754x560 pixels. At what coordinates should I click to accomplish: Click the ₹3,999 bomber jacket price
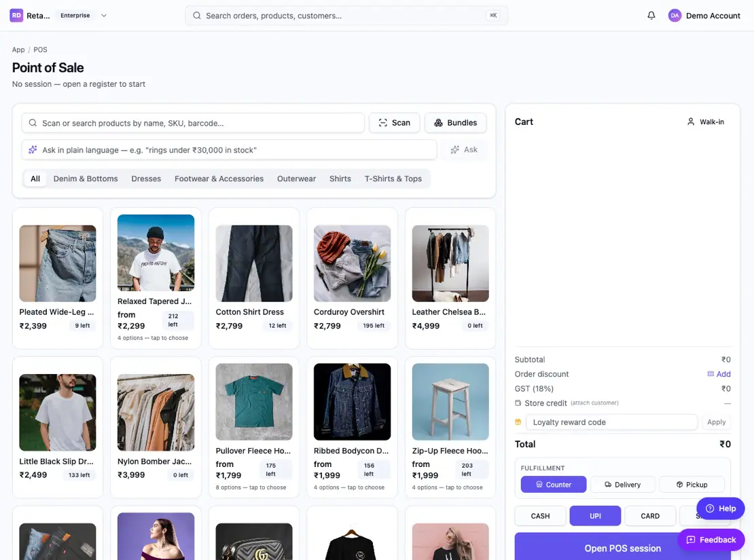pyautogui.click(x=131, y=475)
